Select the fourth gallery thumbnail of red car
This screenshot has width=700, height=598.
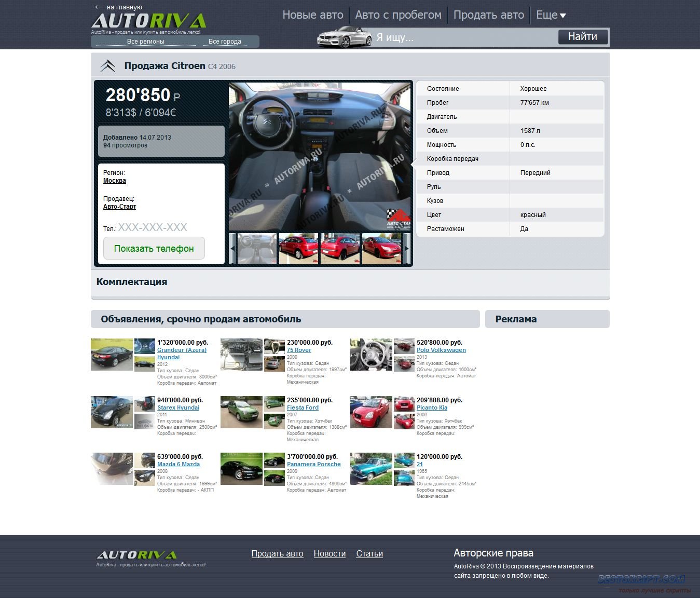coord(381,249)
